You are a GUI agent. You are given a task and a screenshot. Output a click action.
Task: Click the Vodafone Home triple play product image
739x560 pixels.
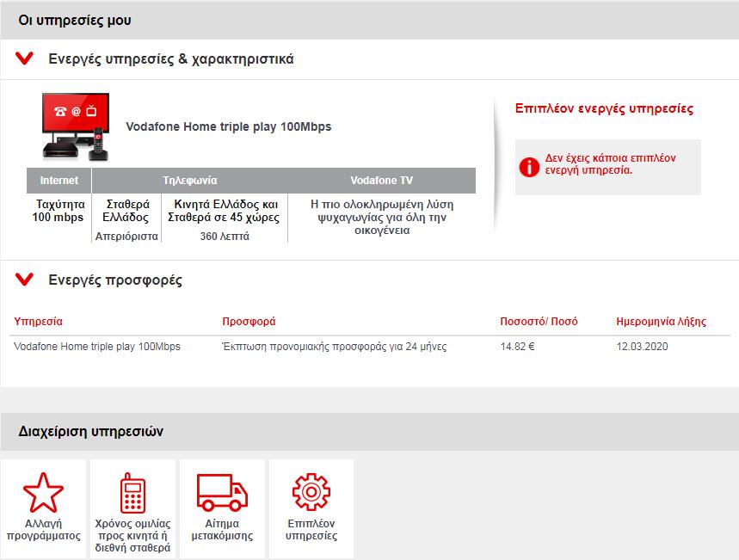pos(76,126)
